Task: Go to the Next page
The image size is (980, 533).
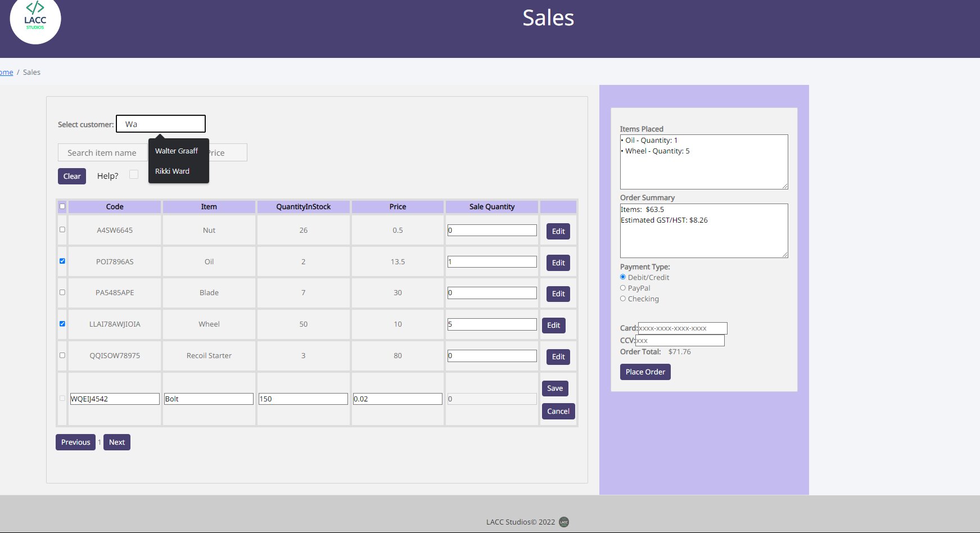Action: click(x=117, y=442)
